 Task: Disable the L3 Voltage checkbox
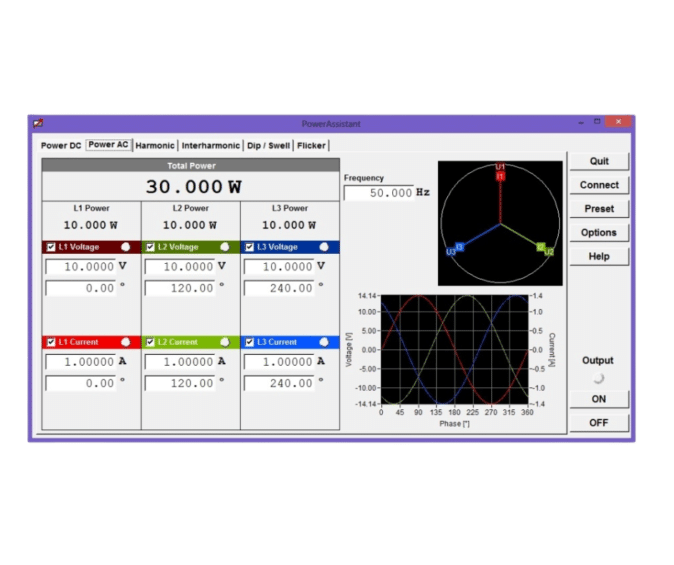click(x=249, y=247)
